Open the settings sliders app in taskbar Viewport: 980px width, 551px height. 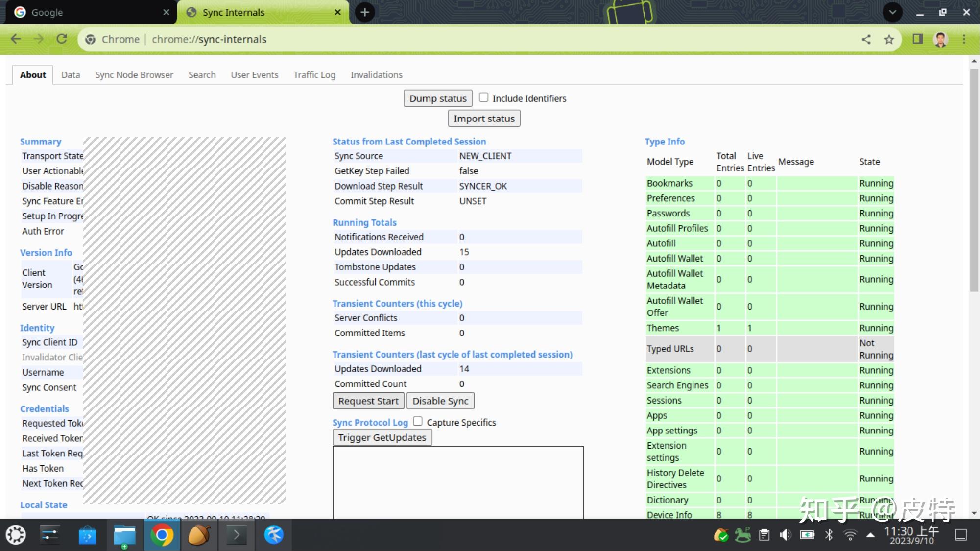point(50,534)
